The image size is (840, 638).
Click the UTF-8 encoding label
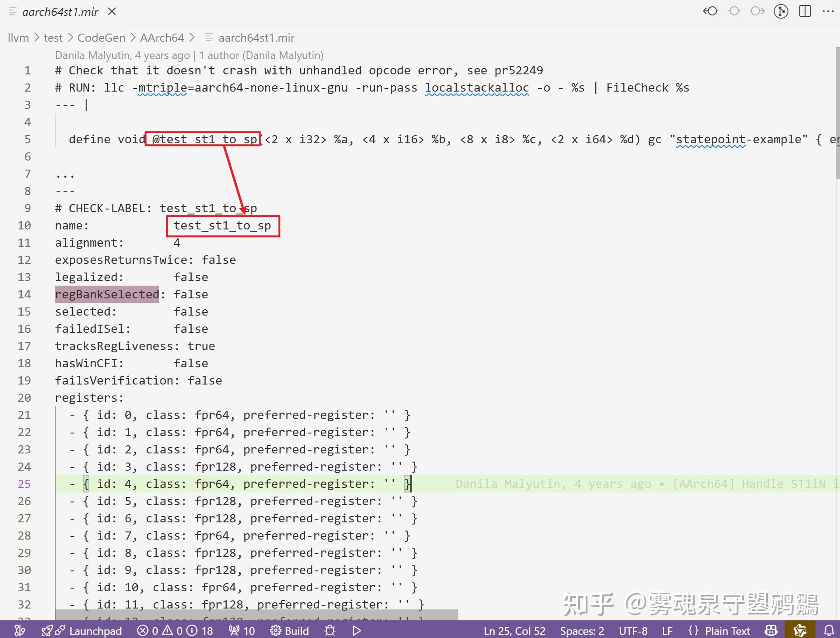(x=633, y=630)
